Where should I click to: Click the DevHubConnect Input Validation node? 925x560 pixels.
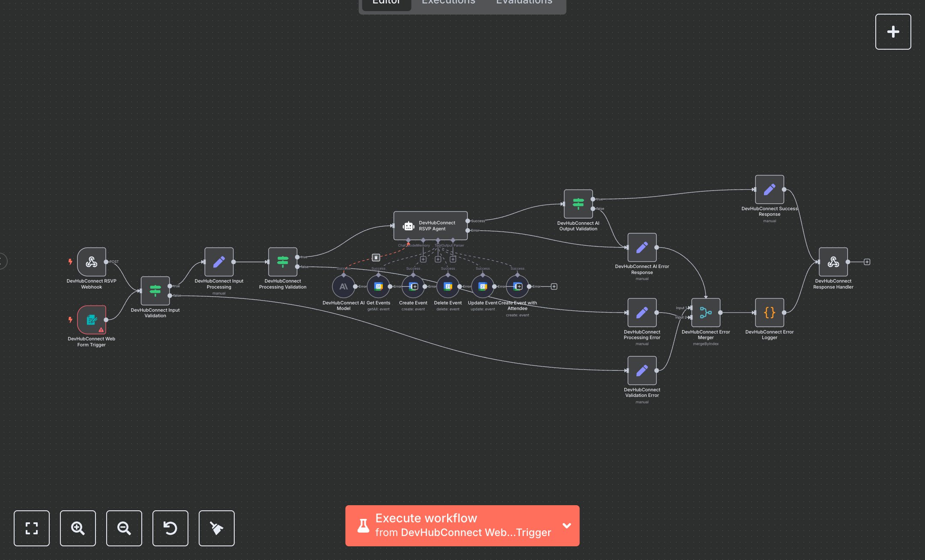[x=155, y=291]
